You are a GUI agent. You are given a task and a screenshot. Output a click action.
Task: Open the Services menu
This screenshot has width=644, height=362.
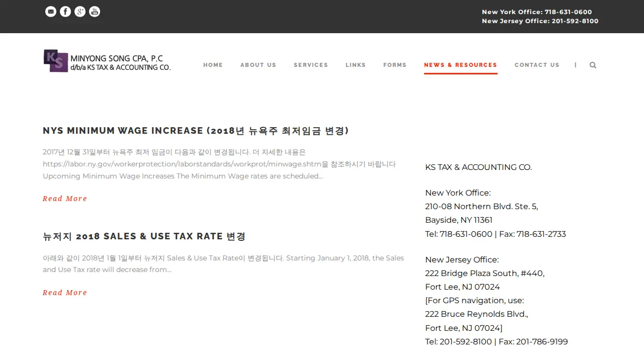tap(311, 65)
